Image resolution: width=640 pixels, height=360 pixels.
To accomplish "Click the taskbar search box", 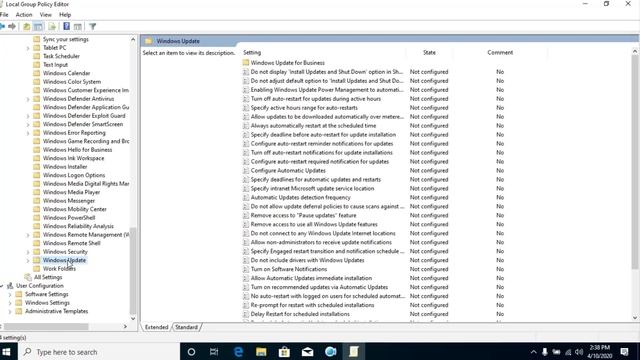I will [x=99, y=351].
